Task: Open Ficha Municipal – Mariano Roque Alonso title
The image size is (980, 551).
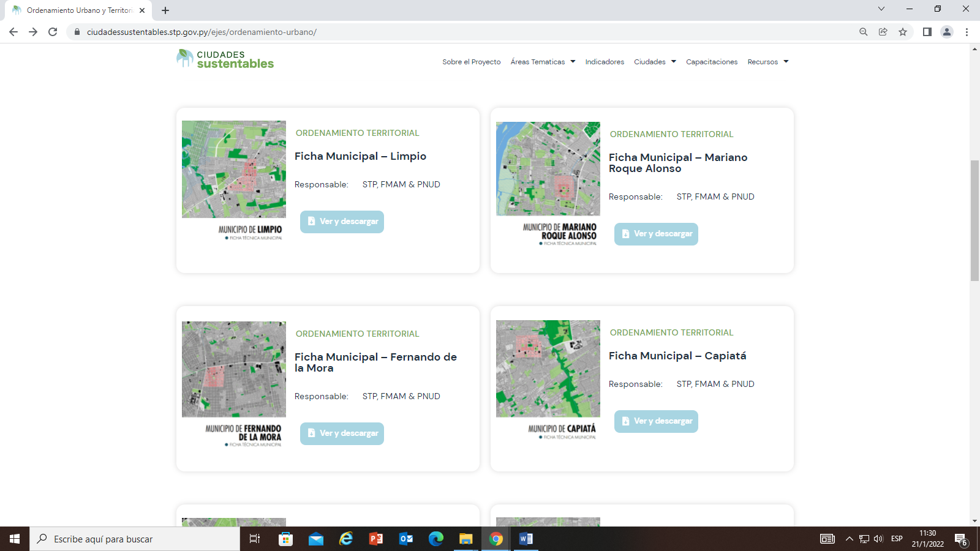Action: [677, 163]
